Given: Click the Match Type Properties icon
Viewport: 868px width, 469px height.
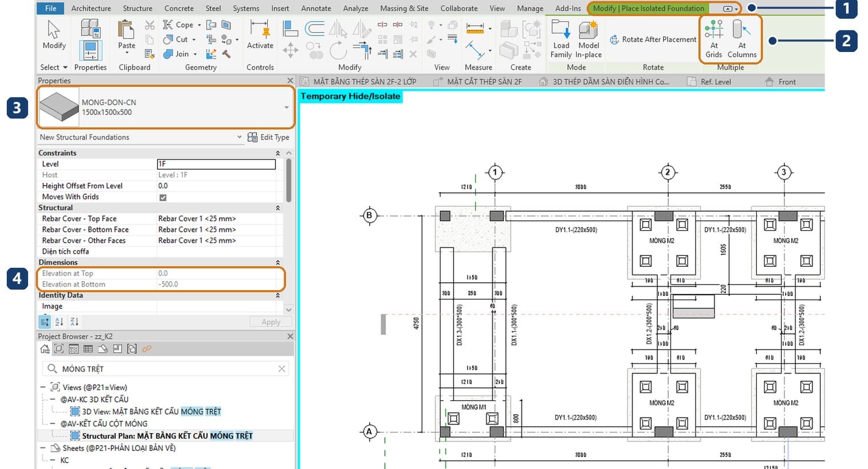Looking at the screenshot, I should [x=150, y=54].
